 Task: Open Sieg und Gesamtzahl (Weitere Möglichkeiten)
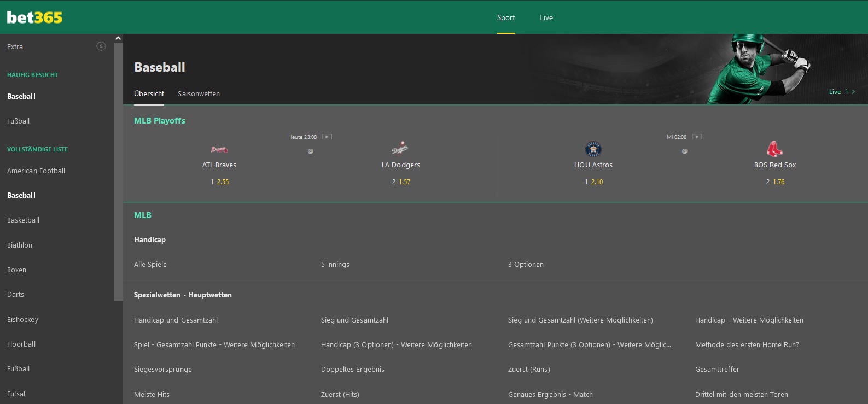(x=580, y=320)
